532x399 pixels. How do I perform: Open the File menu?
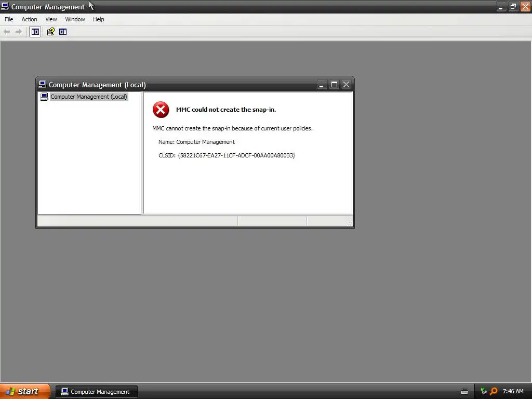(9, 19)
